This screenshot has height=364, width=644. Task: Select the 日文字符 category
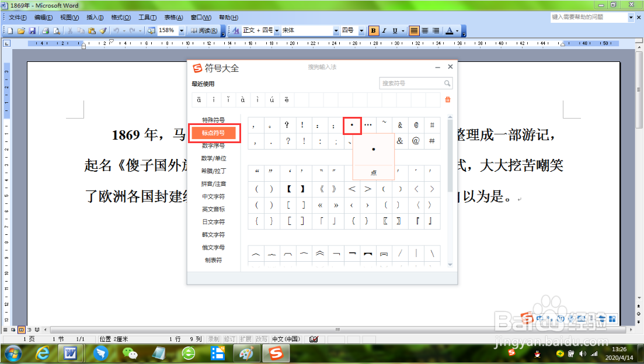click(x=214, y=222)
